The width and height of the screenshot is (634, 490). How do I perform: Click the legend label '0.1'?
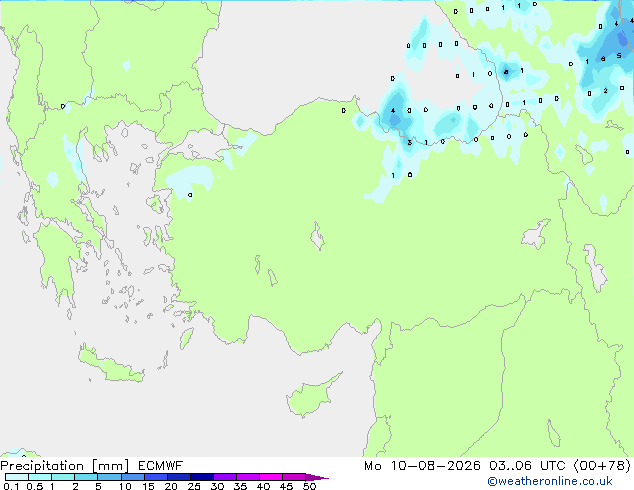(x=11, y=486)
